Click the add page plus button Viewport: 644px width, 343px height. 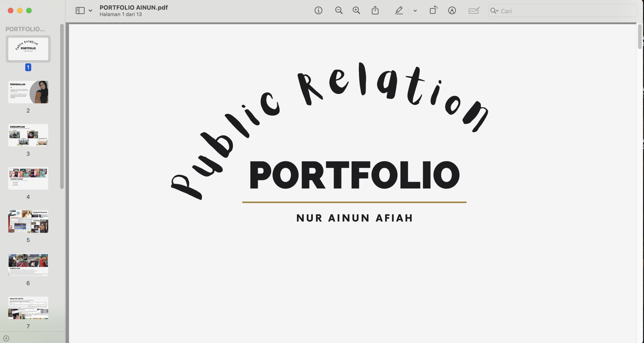pos(6,338)
